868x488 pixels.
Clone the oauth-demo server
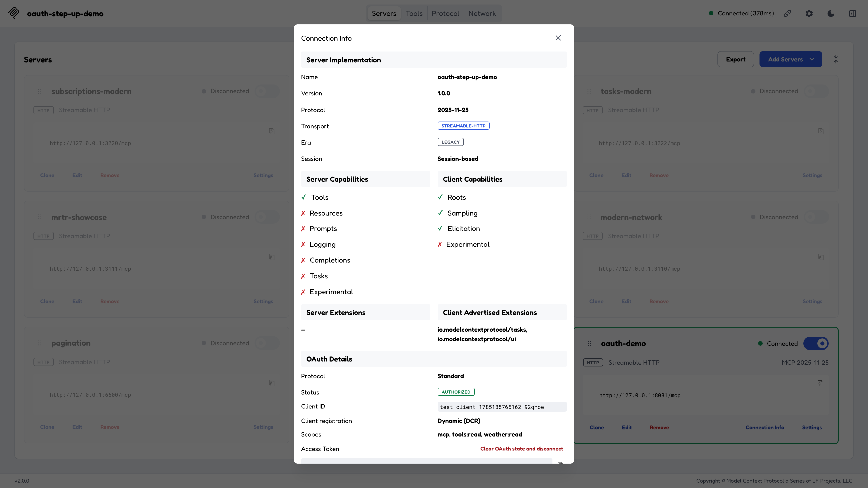pos(597,427)
